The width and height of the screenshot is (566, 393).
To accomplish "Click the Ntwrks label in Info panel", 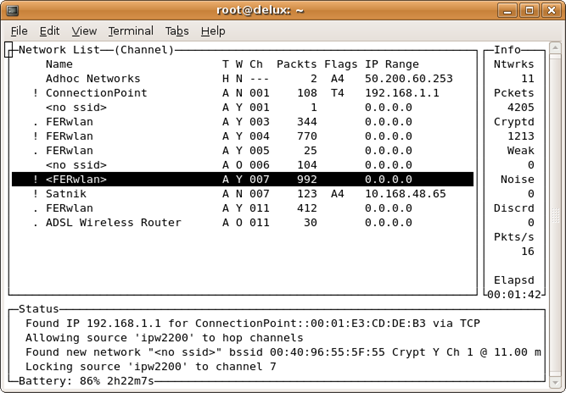I will tap(514, 64).
